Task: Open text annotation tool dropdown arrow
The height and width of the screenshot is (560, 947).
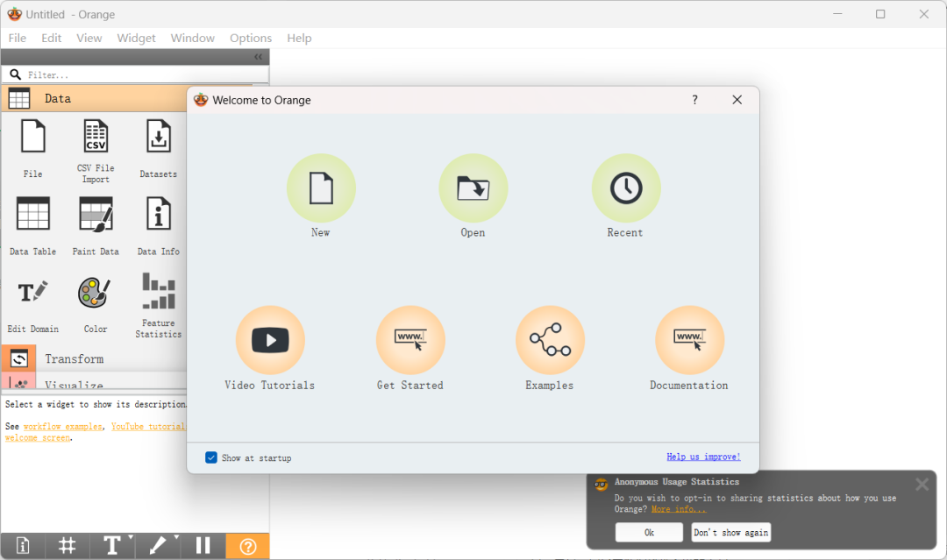Action: pyautogui.click(x=131, y=537)
